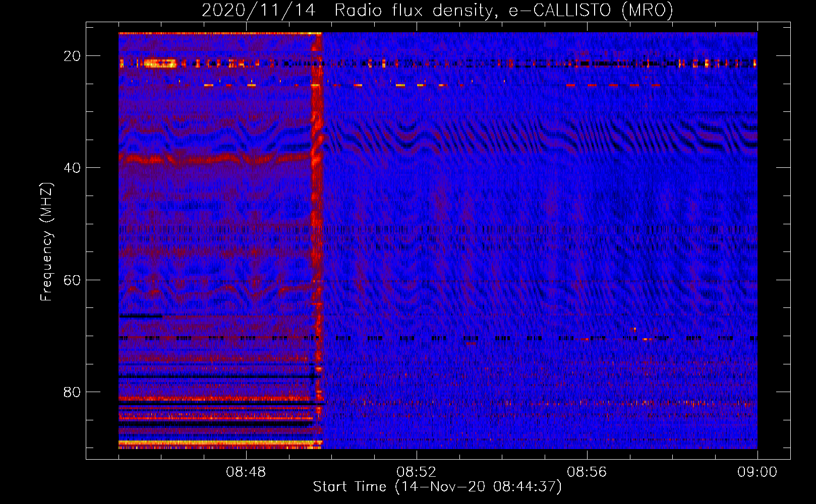Screen dimensions: 816x504
Task: Click the plot title '2020/11/14 Radio flux density'
Action: coord(437,11)
